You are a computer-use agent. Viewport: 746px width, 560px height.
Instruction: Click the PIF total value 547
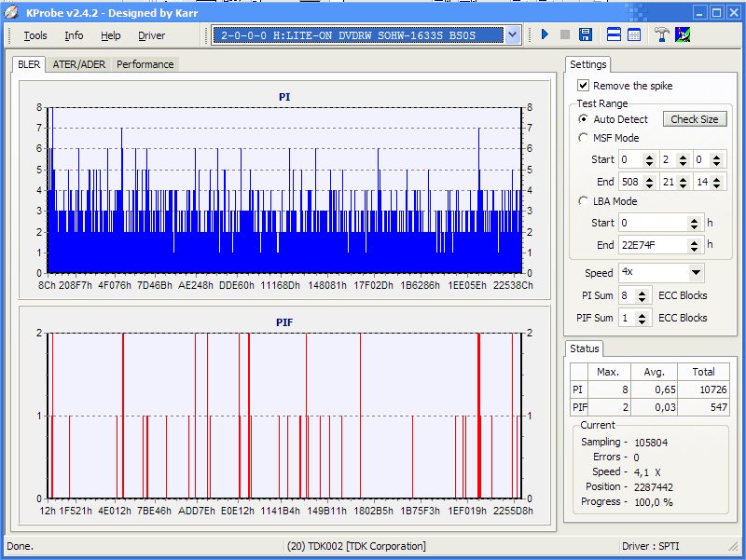coord(718,407)
